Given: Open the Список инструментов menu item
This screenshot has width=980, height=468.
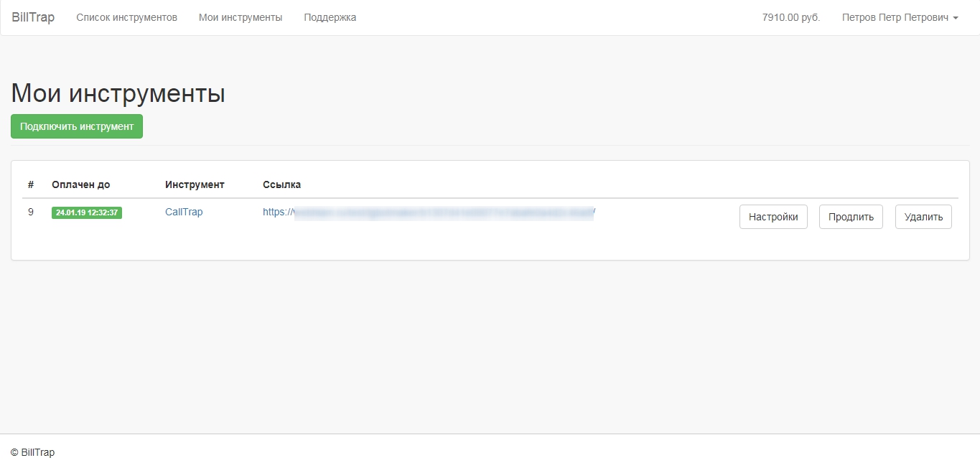Looking at the screenshot, I should [126, 17].
